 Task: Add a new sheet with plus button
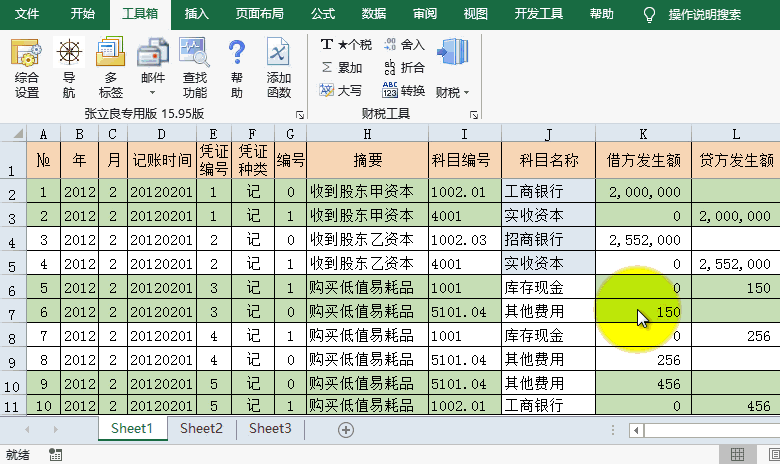click(346, 429)
